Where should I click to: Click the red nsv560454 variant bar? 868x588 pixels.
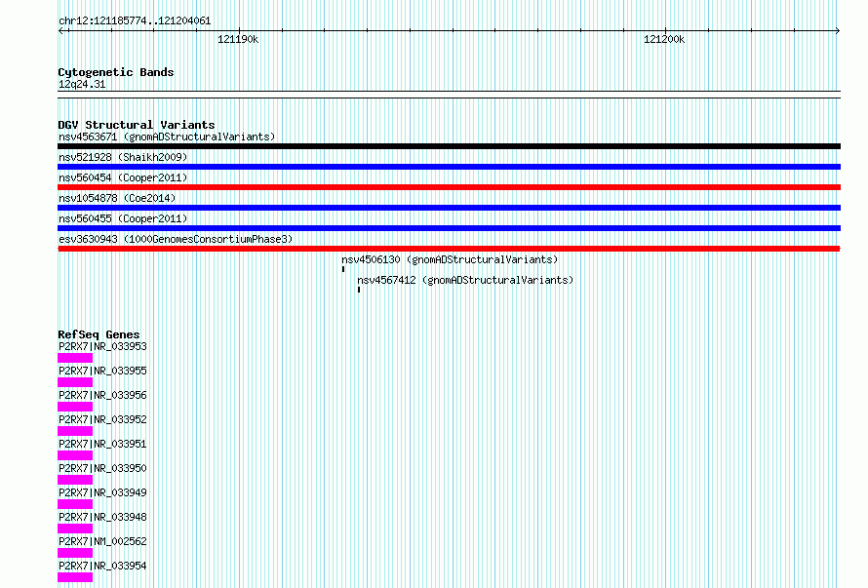click(449, 187)
